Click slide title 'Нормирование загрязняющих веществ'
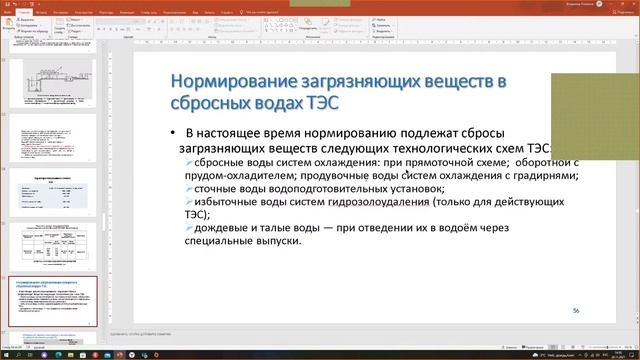Viewport: 640px width, 360px height. point(338,92)
